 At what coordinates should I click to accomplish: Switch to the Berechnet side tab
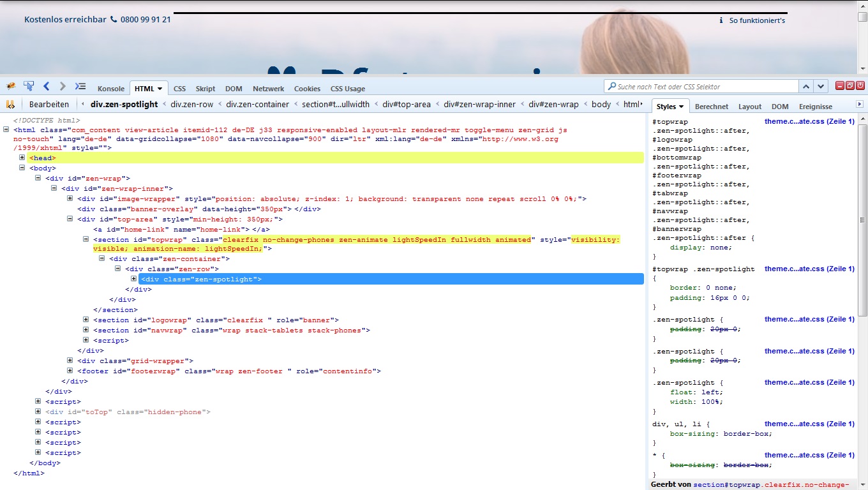(712, 107)
